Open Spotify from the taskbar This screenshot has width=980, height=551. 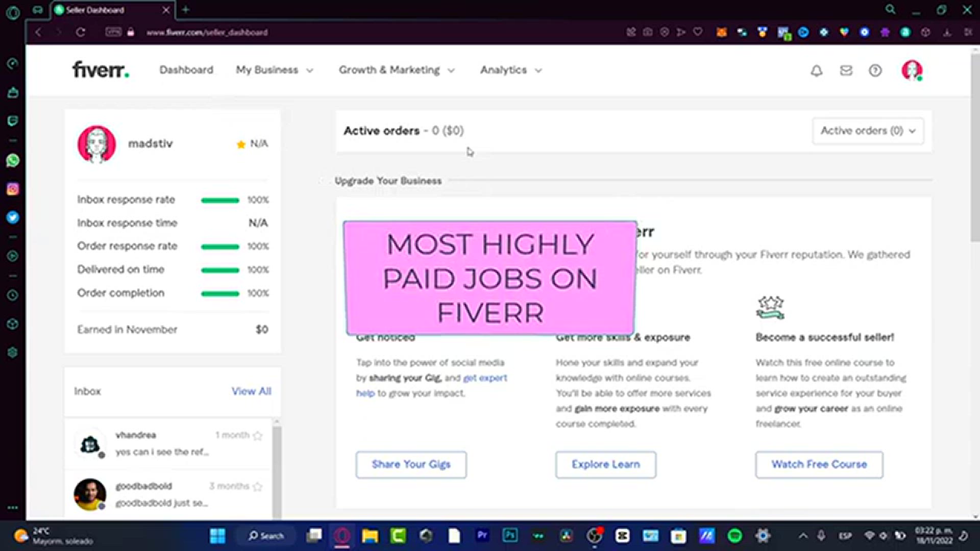[x=734, y=536]
